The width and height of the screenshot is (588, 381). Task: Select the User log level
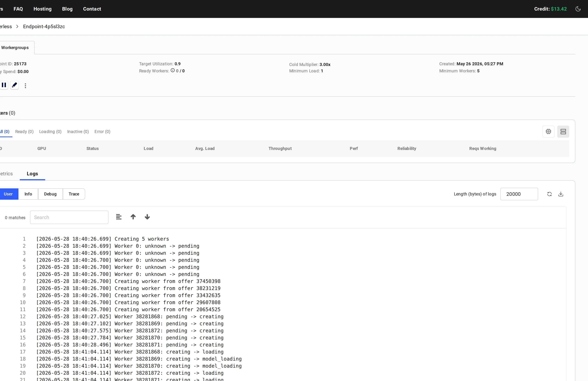[8, 194]
